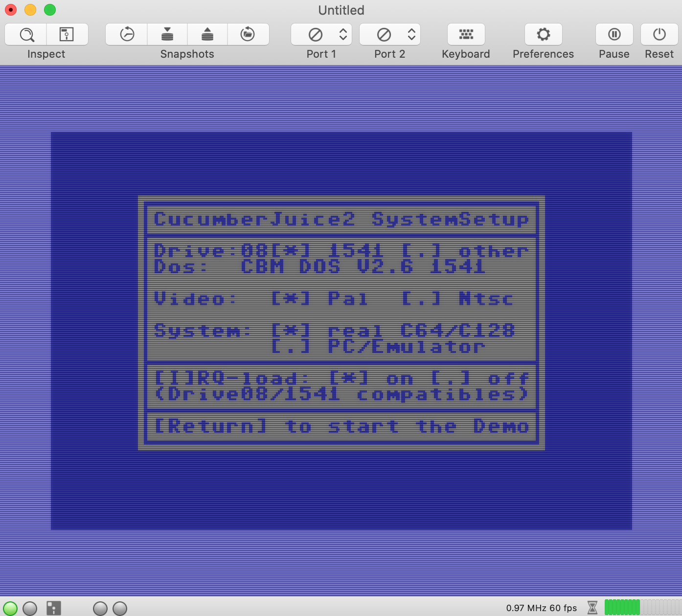Close the Untitled window
682x616 pixels.
click(11, 10)
